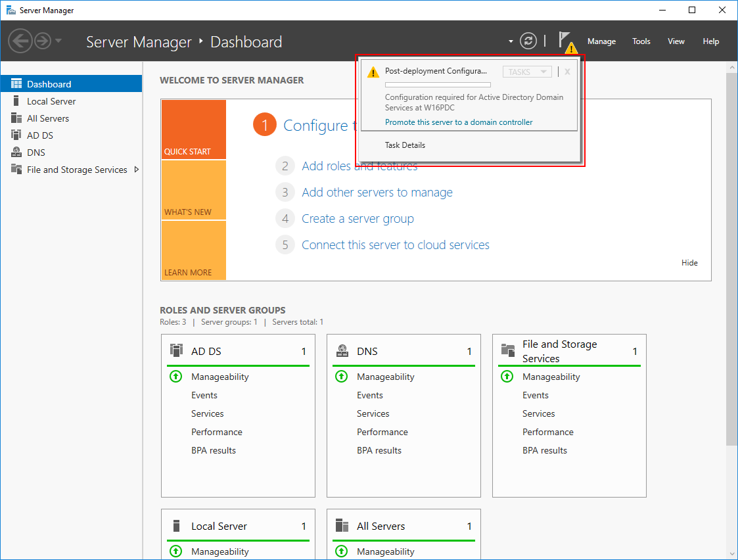Open BPA results in File and Storage tile
This screenshot has width=738, height=560.
(545, 450)
